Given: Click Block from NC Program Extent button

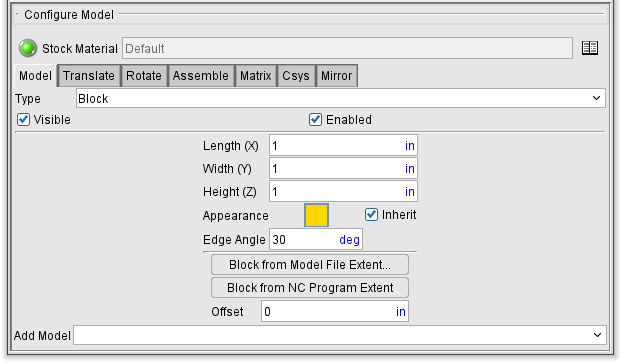Looking at the screenshot, I should click(310, 287).
